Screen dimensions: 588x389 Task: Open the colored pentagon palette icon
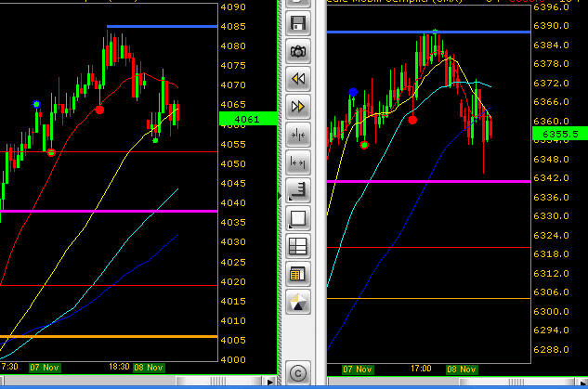(298, 302)
